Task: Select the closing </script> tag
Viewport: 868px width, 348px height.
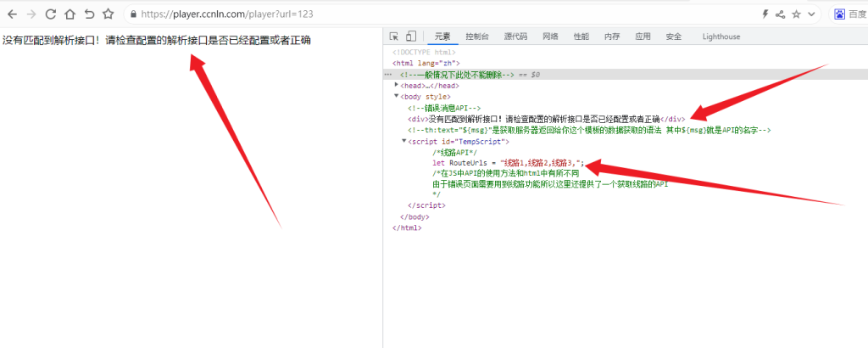Action: (426, 205)
